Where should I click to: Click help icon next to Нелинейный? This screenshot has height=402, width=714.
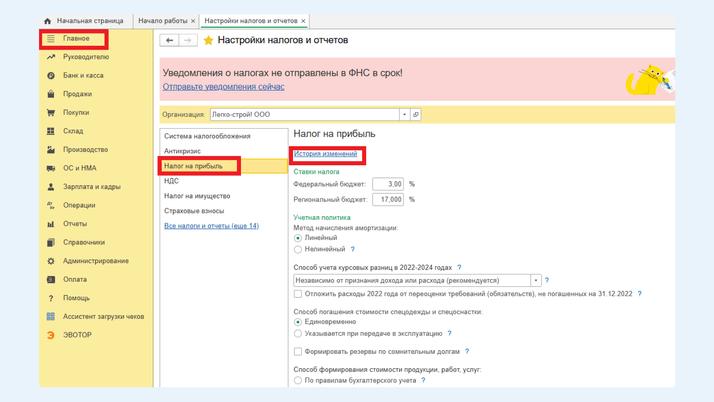[x=352, y=249]
